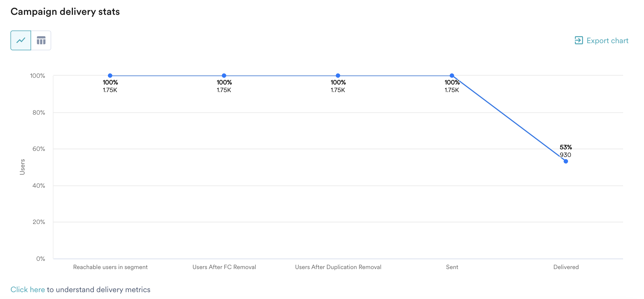The height and width of the screenshot is (299, 644).
Task: Select the Users After Duplication Removal marker
Action: click(x=338, y=75)
